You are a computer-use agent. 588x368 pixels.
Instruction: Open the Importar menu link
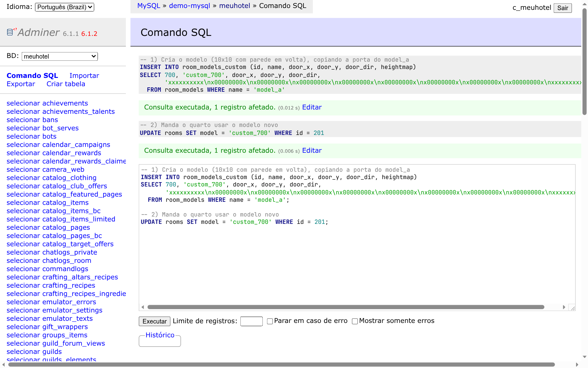84,75
